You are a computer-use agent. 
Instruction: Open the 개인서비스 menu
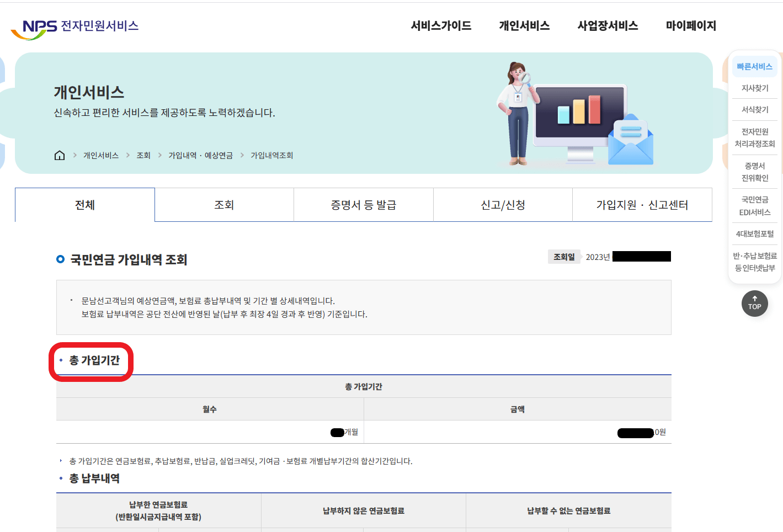coord(524,25)
